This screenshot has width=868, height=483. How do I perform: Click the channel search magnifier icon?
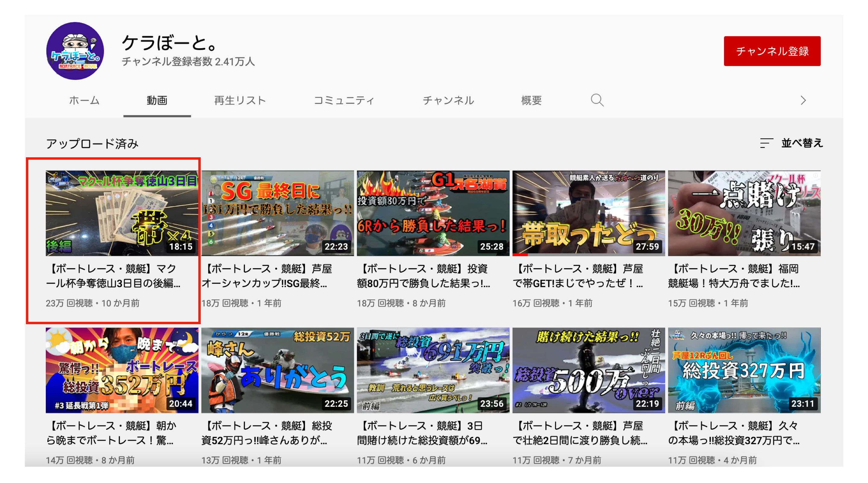click(x=597, y=100)
